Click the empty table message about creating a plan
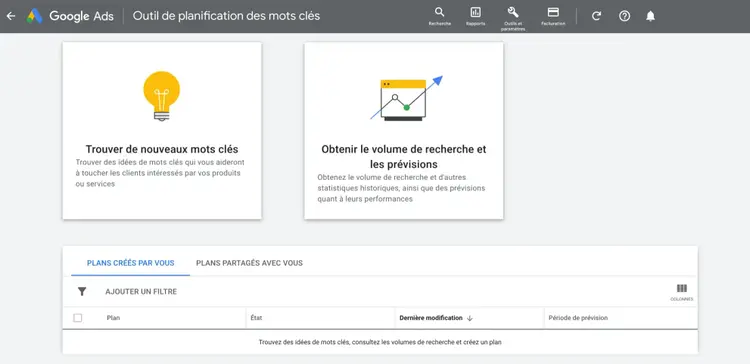 click(380, 342)
